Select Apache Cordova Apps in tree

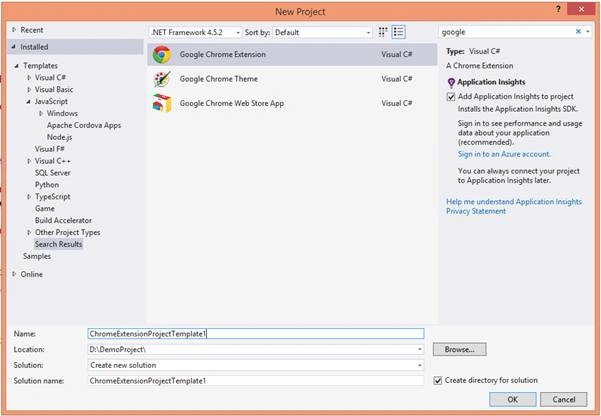(84, 125)
